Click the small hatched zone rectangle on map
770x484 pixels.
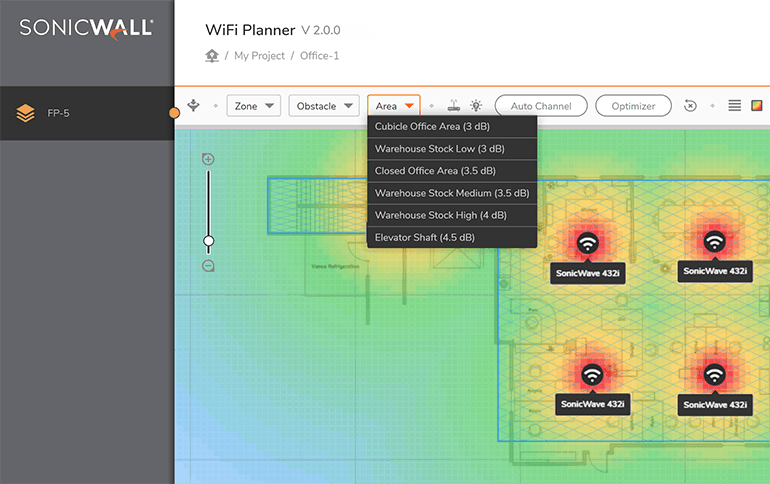(x=317, y=205)
